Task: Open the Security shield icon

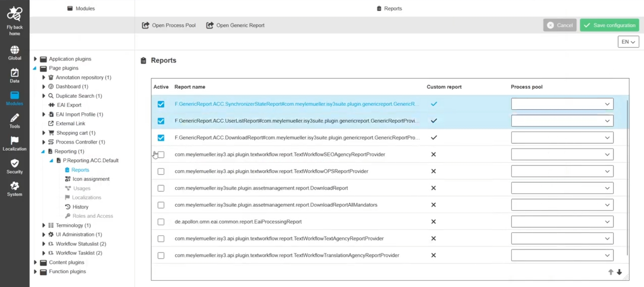Action: point(14,164)
